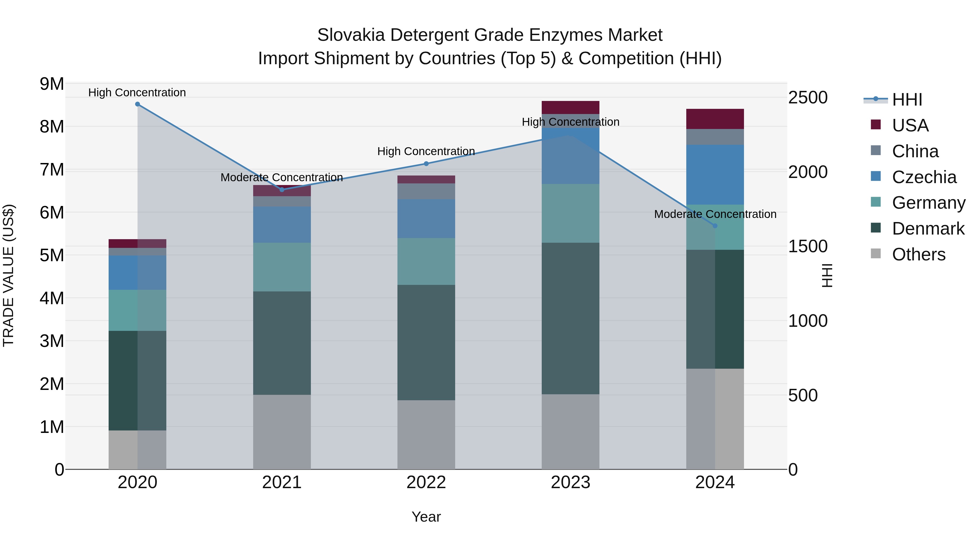Click the 2024 Moderate Concentration annotation
Screen dimensions: 980x551
coord(715,214)
